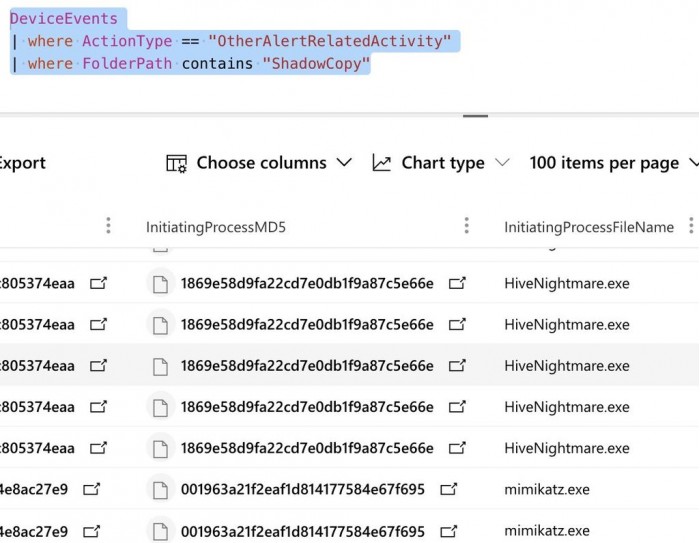Open InitiatingProcessFileName column options menu

click(x=690, y=227)
